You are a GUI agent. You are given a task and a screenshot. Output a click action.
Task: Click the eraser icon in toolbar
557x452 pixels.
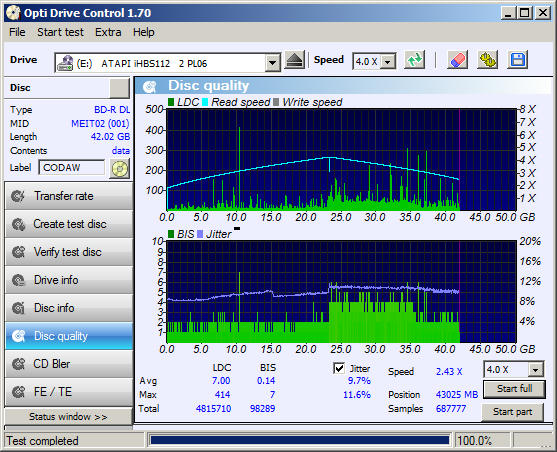coord(457,60)
